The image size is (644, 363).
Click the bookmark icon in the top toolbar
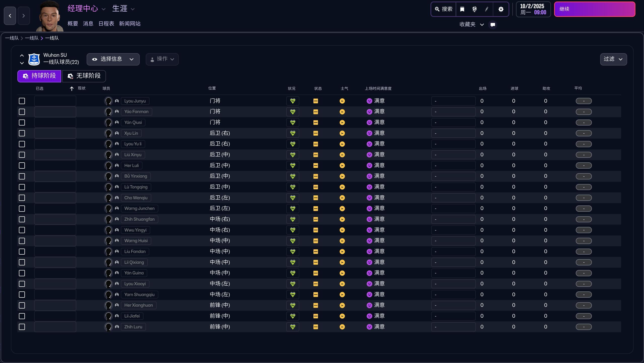coord(462,9)
